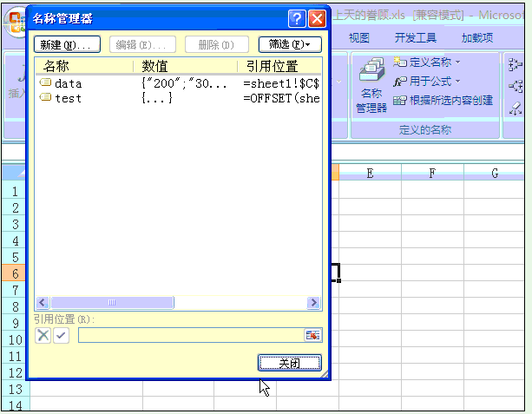Click the dialog help question mark button
Image resolution: width=532 pixels, height=414 pixels.
click(x=297, y=18)
